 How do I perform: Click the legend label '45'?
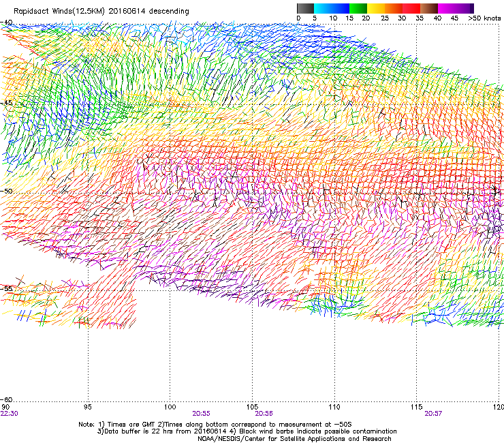tap(454, 18)
